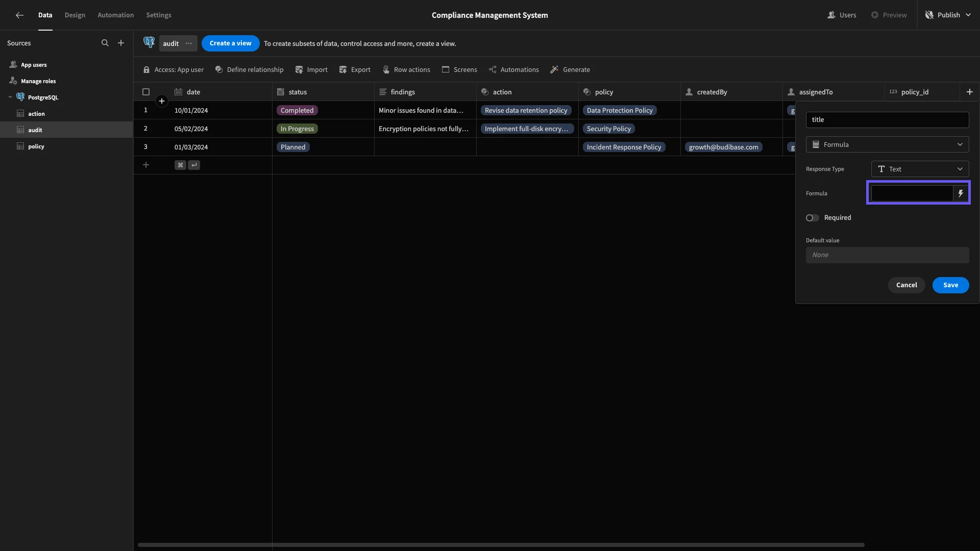Click the 10/01/2024 date cell
This screenshot has width=980, height=551.
[x=221, y=110]
